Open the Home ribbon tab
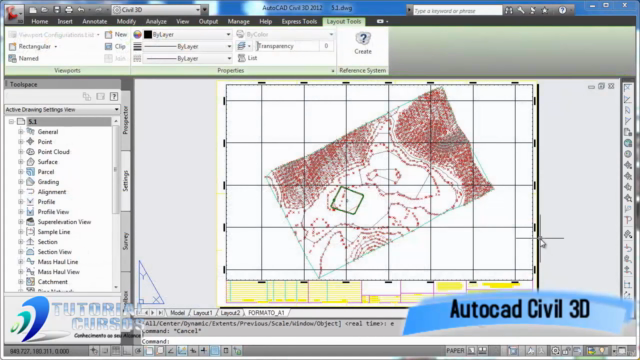 40,21
